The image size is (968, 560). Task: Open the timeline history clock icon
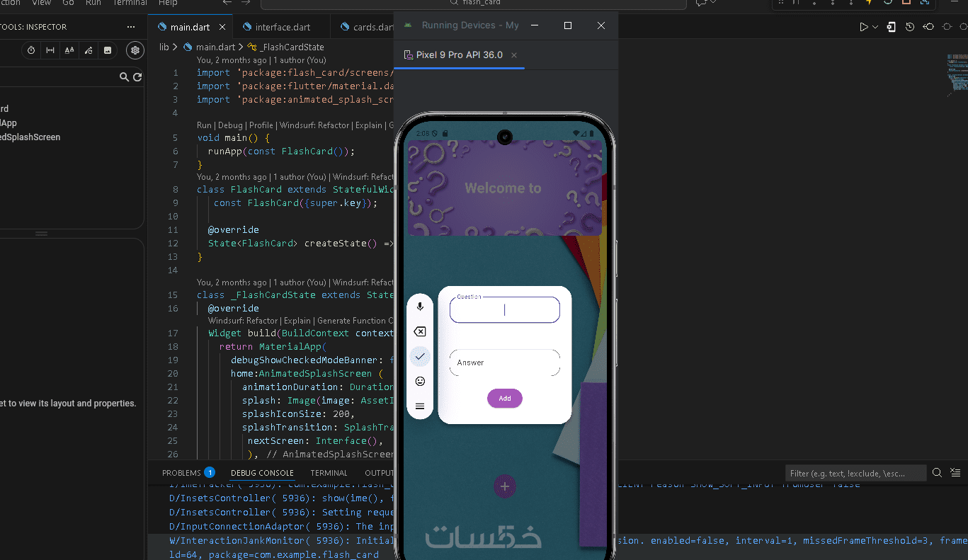(x=910, y=27)
